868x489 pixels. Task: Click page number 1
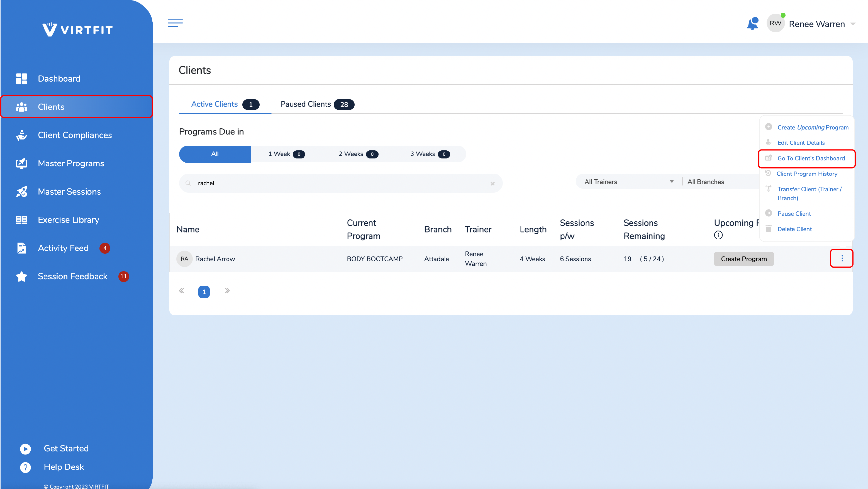pos(204,292)
